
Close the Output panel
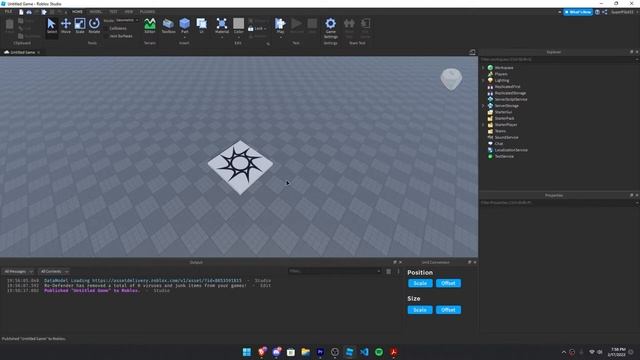click(x=400, y=262)
